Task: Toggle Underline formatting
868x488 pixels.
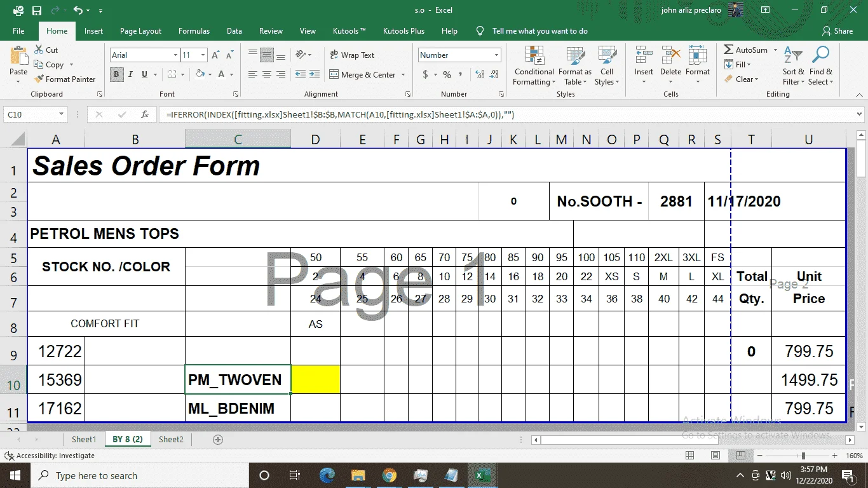Action: pos(145,74)
